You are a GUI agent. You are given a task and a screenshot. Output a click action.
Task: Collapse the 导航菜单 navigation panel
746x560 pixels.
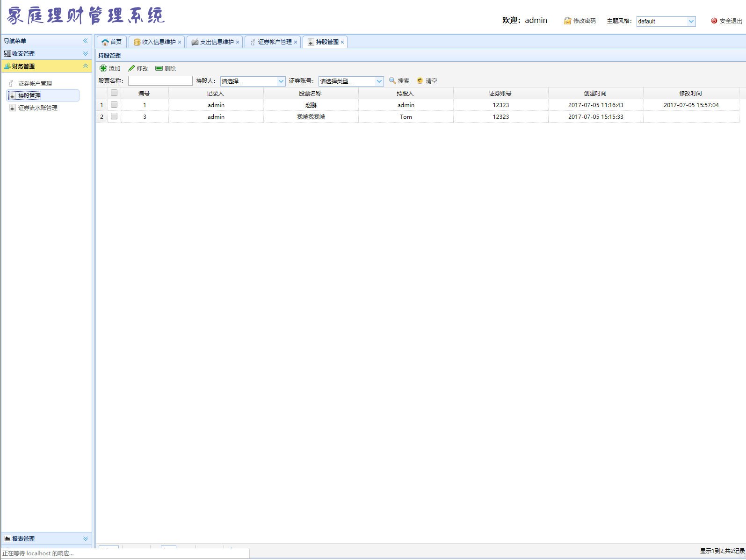click(x=86, y=41)
